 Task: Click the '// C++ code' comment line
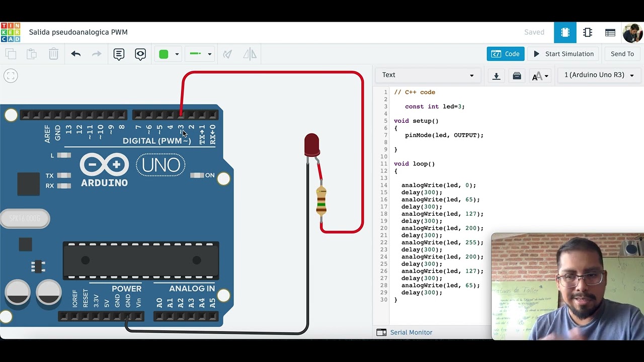tap(415, 93)
